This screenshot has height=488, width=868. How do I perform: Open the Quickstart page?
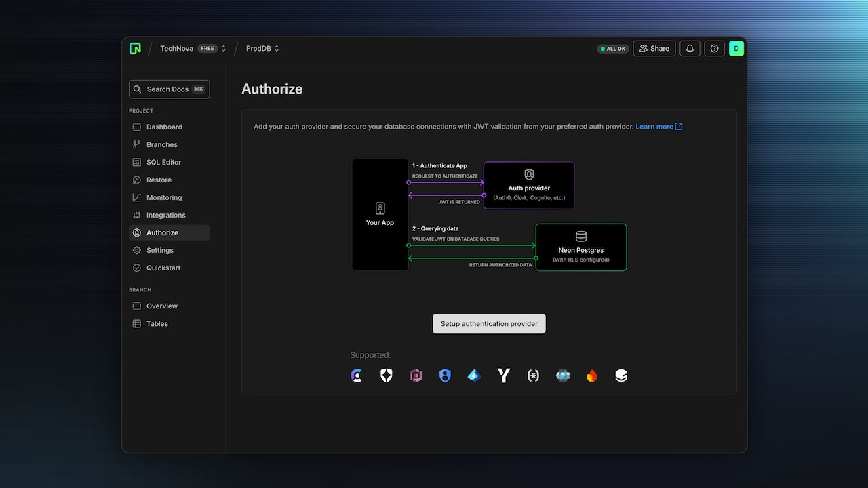click(x=170, y=268)
